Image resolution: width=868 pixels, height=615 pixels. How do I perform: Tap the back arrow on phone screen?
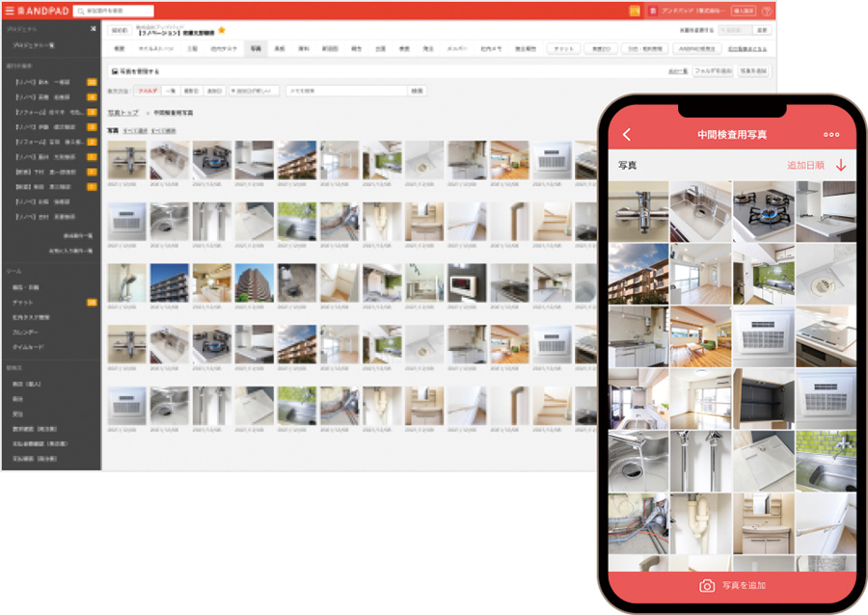627,134
